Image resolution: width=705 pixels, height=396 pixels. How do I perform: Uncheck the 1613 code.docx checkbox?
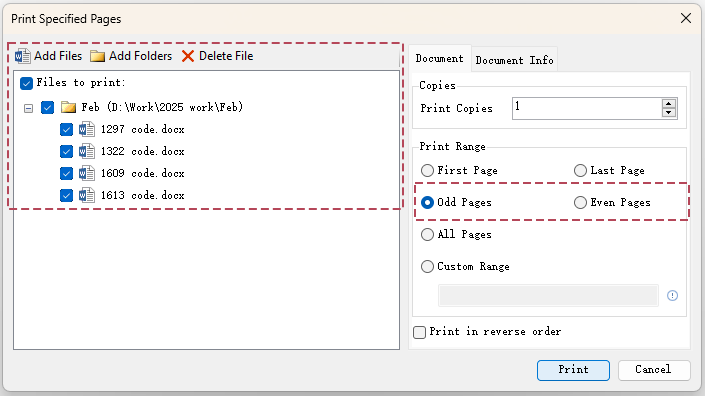tap(66, 196)
